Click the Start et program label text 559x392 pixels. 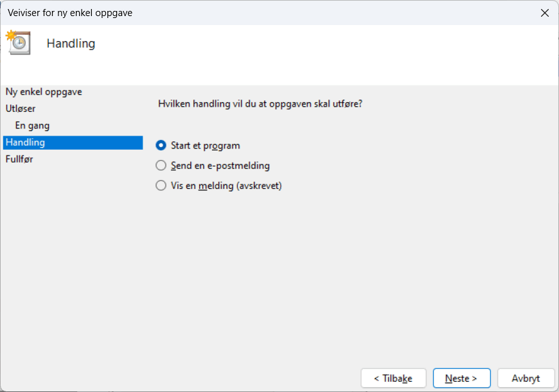[206, 146]
